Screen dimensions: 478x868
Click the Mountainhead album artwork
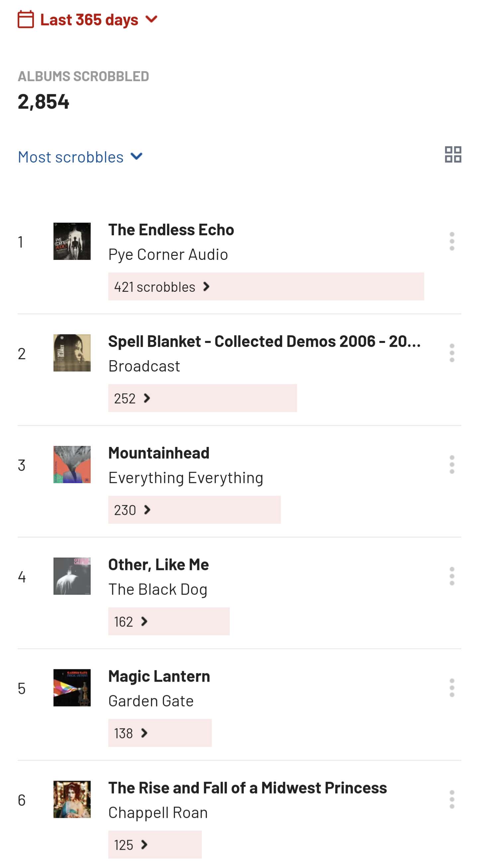(72, 465)
